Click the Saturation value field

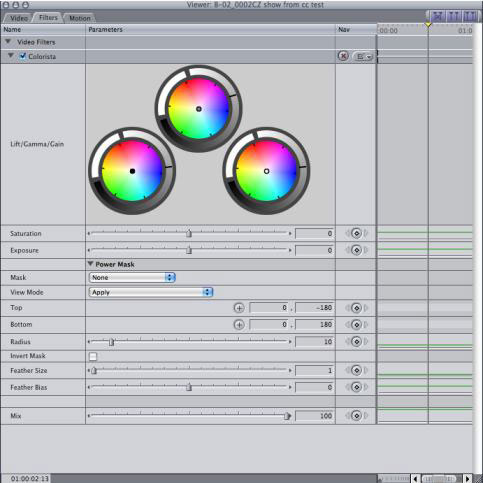[314, 233]
